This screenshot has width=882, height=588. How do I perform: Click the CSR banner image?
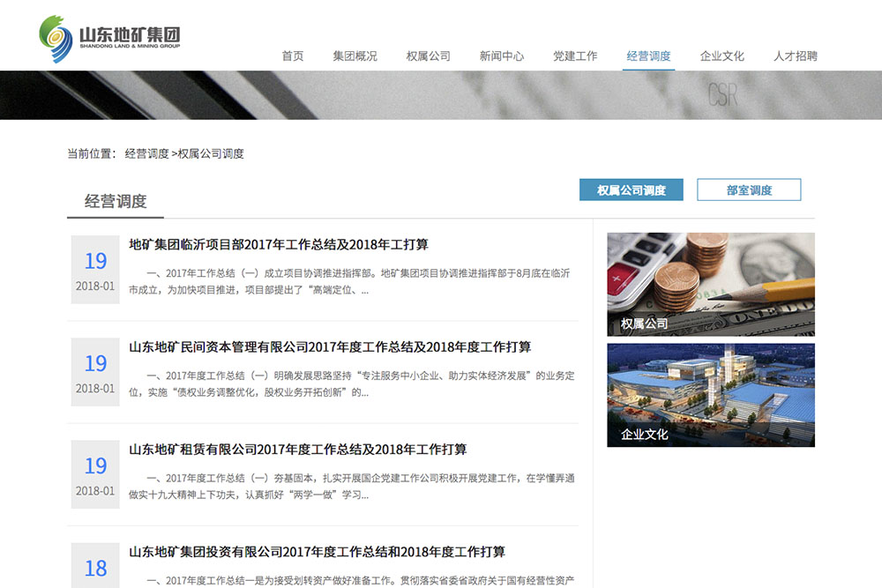[441, 94]
